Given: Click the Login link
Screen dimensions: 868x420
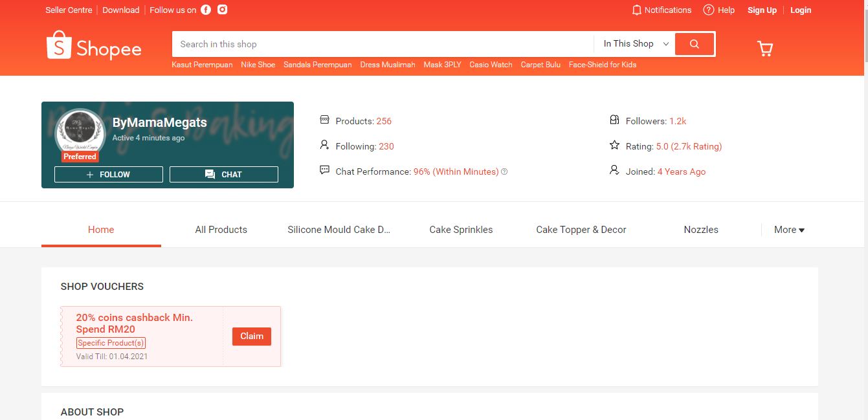Looking at the screenshot, I should (x=801, y=10).
